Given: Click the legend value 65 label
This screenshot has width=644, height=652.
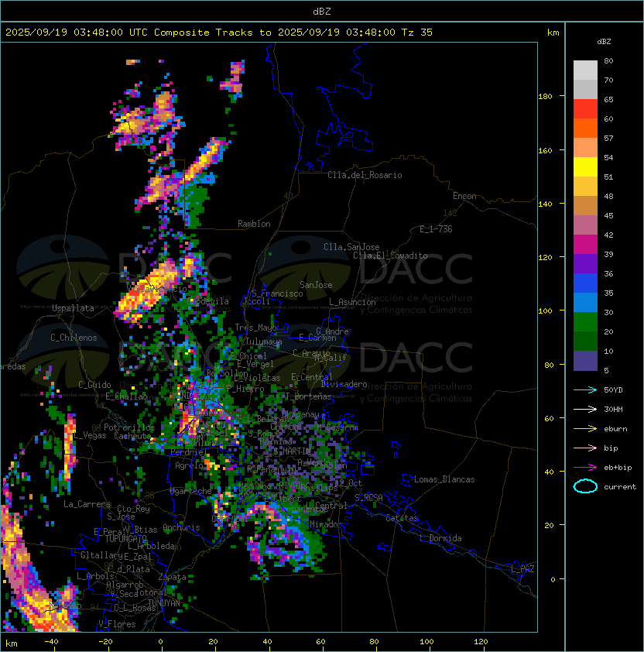Looking at the screenshot, I should [x=608, y=99].
